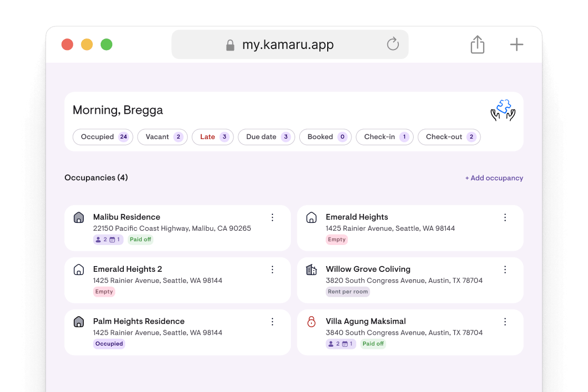This screenshot has width=588, height=392.
Task: Click the yellow minimize window button
Action: point(86,44)
